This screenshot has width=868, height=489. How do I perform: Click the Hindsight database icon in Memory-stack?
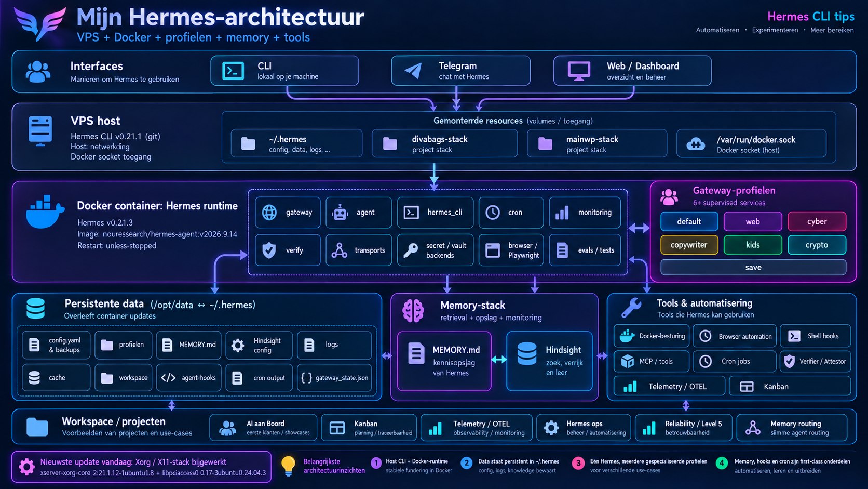pyautogui.click(x=527, y=354)
